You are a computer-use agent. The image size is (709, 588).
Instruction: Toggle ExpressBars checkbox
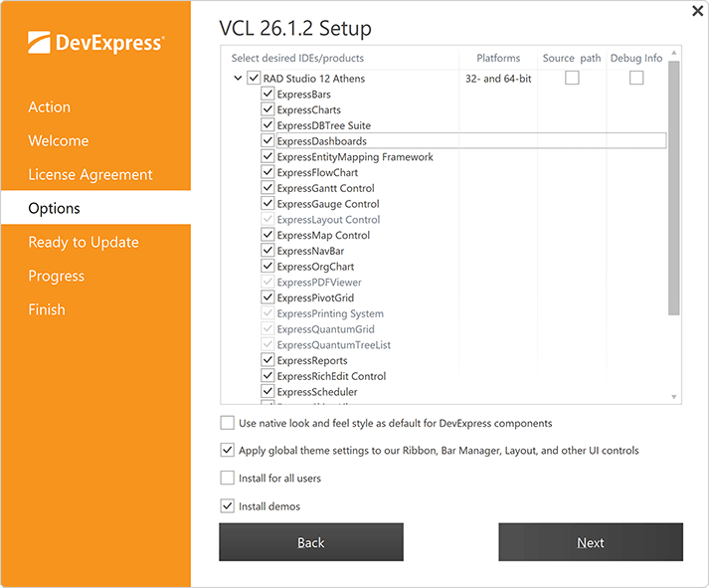click(x=267, y=94)
